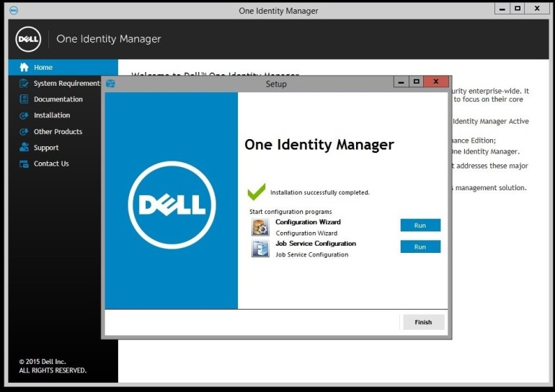The height and width of the screenshot is (392, 555).
Task: Click the System Requirements checklist icon
Action: click(24, 84)
